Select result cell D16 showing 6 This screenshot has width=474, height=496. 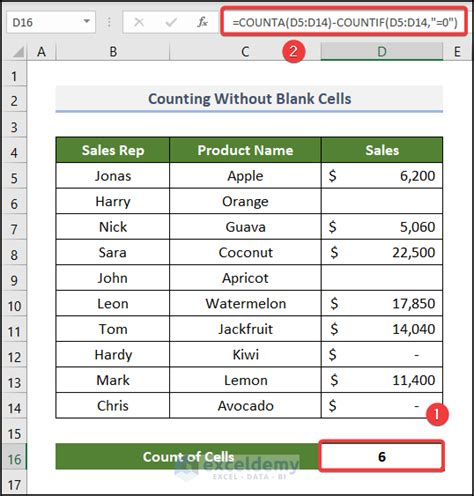382,457
